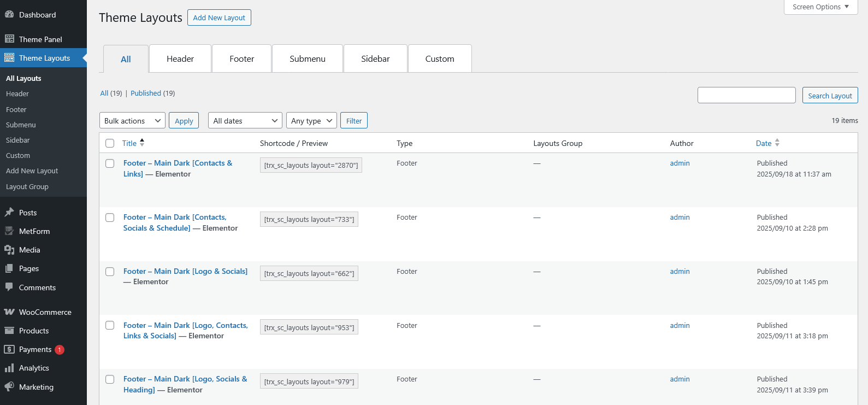This screenshot has height=405, width=868.
Task: Click the Marketing megaphone icon
Action: [x=9, y=386]
